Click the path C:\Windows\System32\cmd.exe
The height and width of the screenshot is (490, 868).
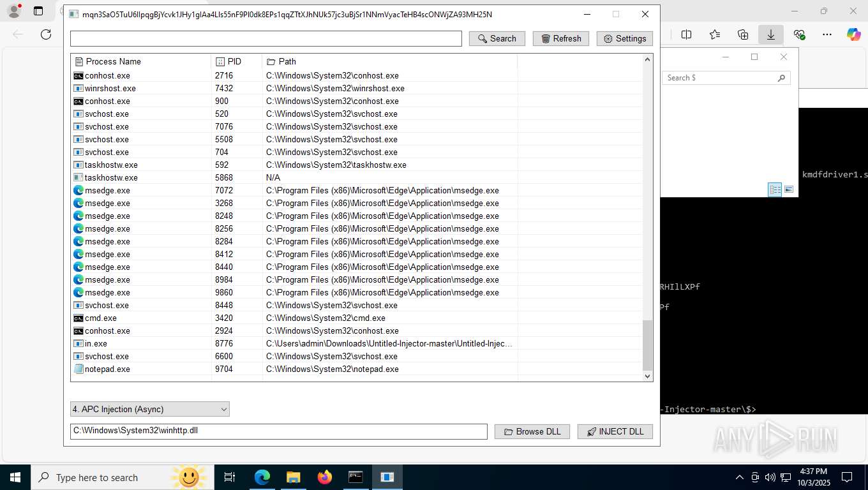pos(325,318)
